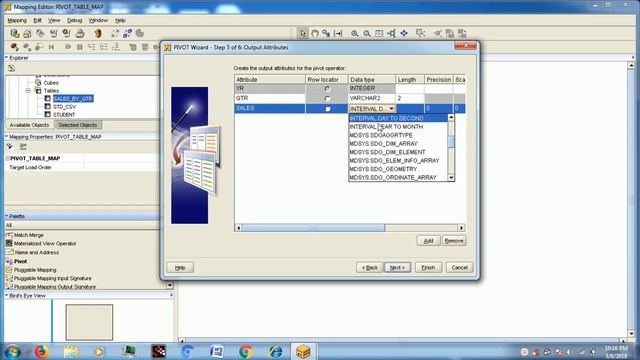
Task: Click the fit in window toolbar icon
Action: click(x=379, y=33)
